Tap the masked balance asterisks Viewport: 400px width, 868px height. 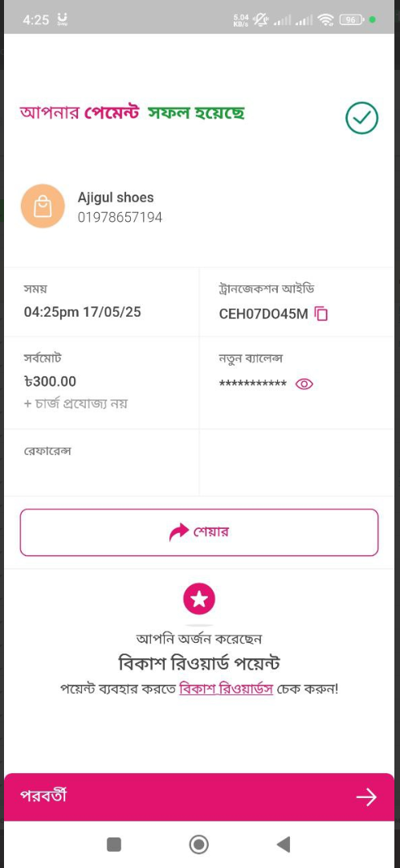[x=253, y=384]
